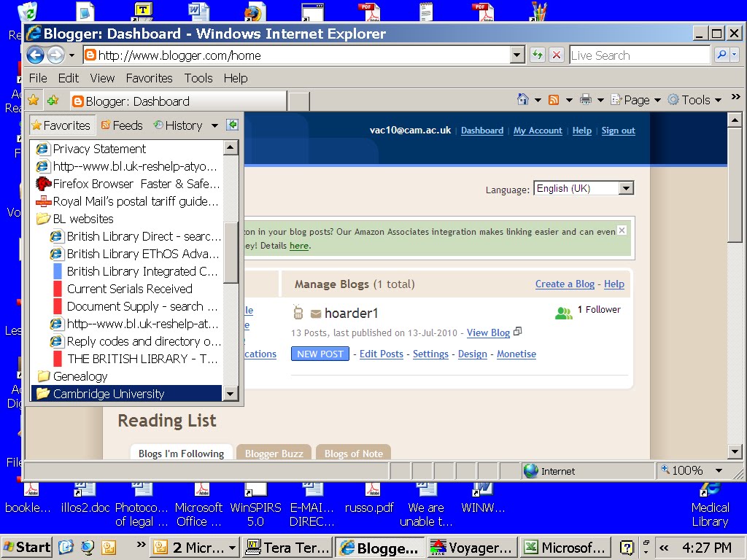Select WinSPIRS 5.0 desktop shortcut
The width and height of the screenshot is (747, 560).
[256, 506]
